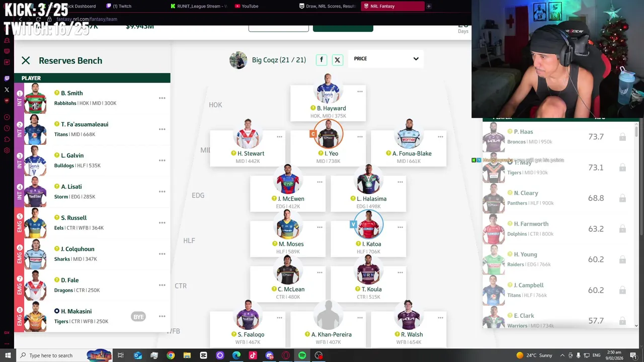Image resolution: width=644 pixels, height=362 pixels.
Task: Click the Windows taskbar search box
Action: point(65,355)
